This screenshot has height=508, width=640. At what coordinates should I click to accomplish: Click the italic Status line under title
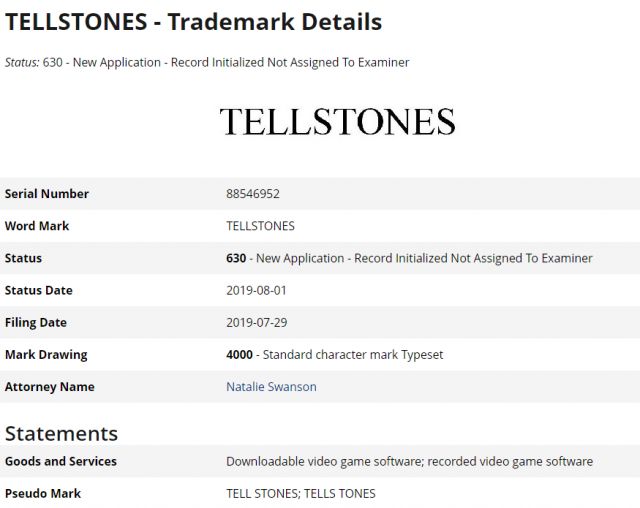coord(207,62)
